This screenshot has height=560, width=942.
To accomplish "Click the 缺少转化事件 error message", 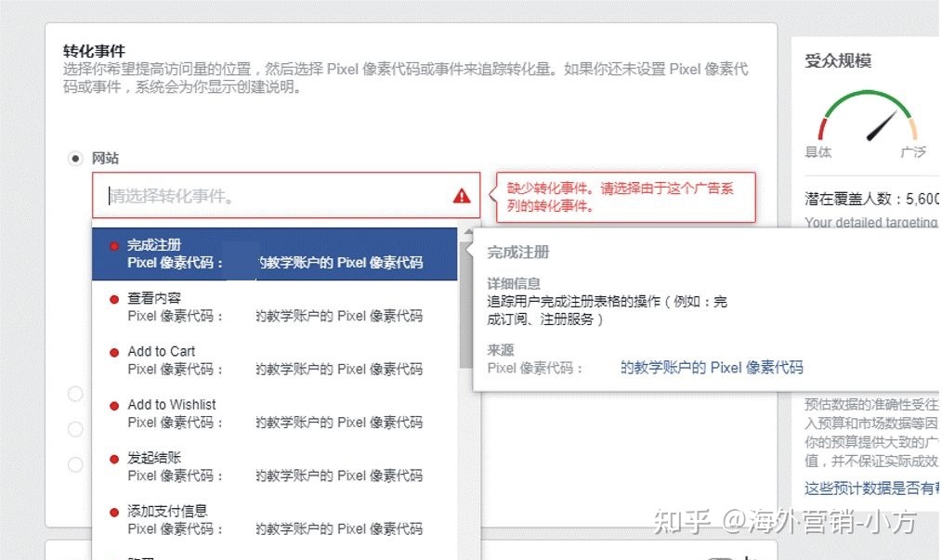I will (625, 197).
